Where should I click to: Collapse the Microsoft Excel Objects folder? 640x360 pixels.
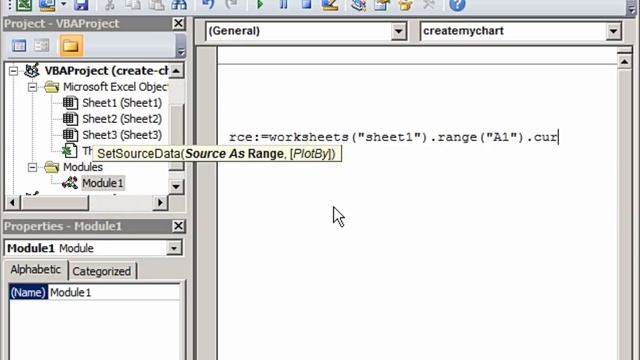32,87
